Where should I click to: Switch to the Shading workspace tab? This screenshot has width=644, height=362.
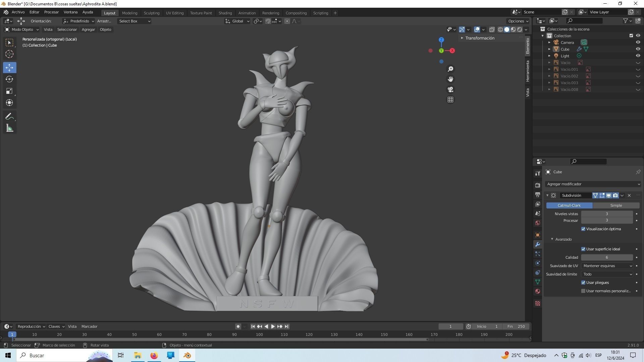(225, 13)
